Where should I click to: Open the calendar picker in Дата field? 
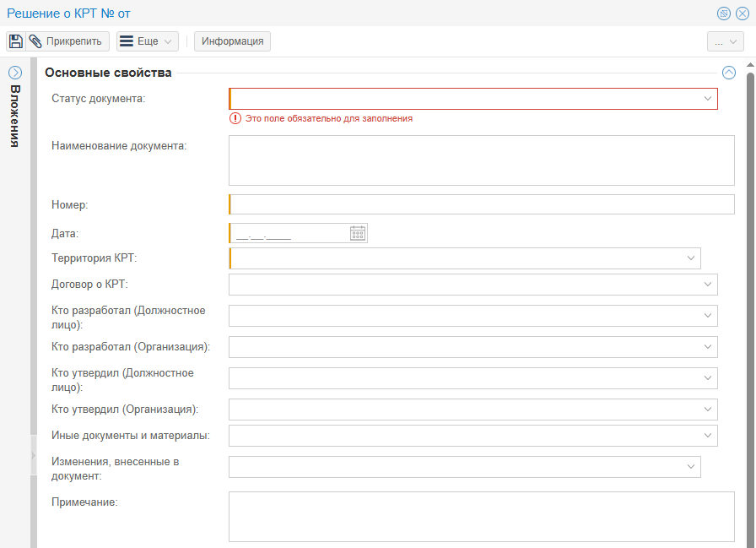tap(358, 234)
